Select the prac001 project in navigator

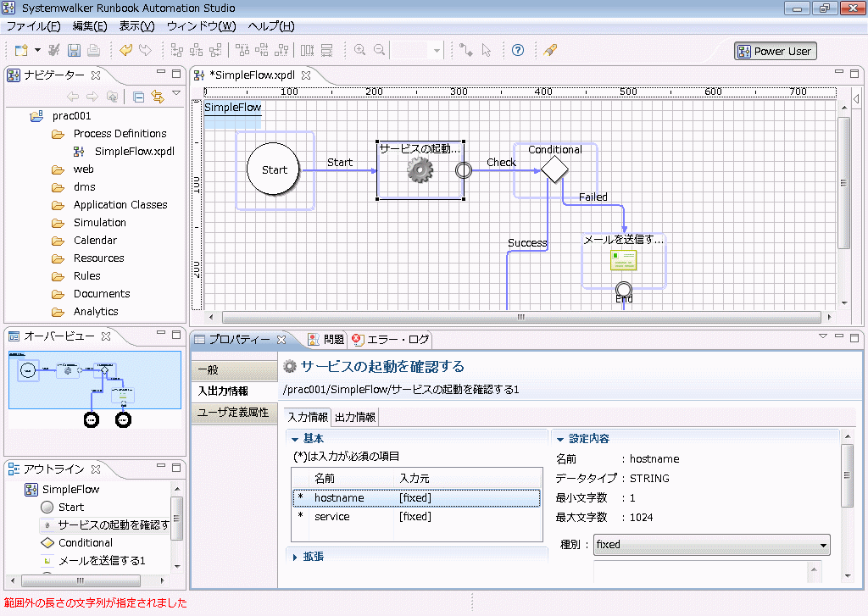coord(71,116)
